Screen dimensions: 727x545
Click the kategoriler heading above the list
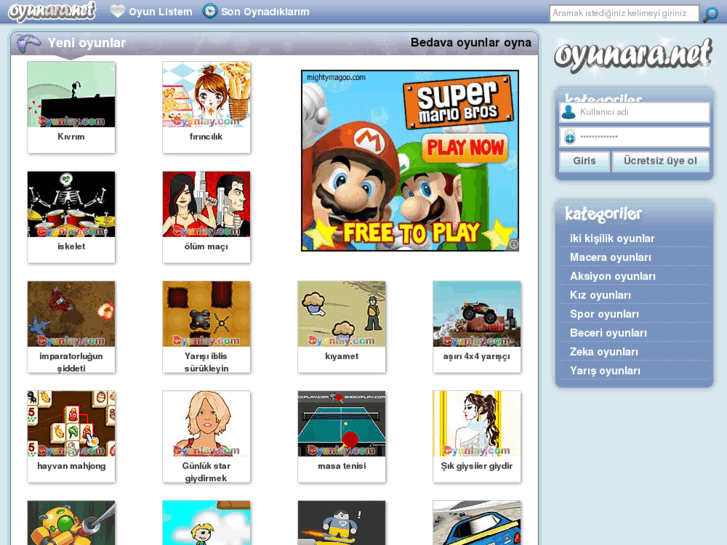[x=603, y=214]
